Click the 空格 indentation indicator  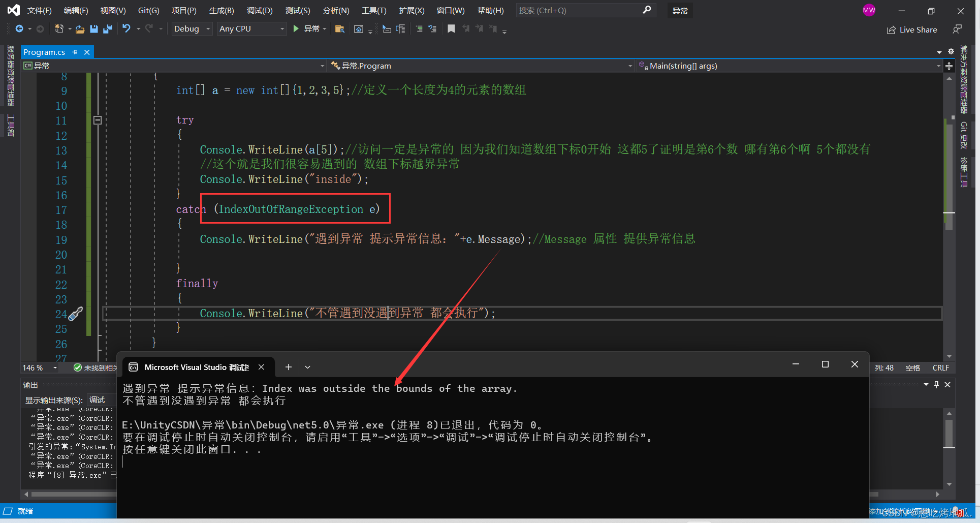click(912, 368)
